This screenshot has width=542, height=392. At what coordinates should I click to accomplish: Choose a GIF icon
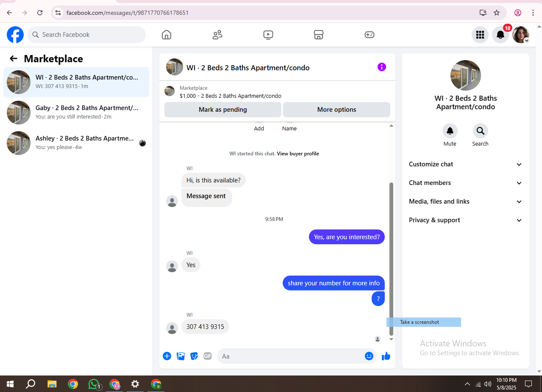click(x=208, y=356)
